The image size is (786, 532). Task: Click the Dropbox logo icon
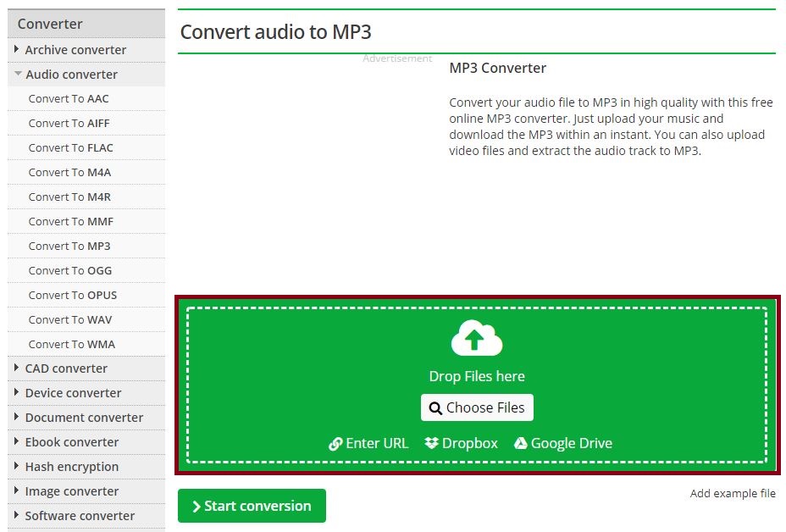[431, 443]
